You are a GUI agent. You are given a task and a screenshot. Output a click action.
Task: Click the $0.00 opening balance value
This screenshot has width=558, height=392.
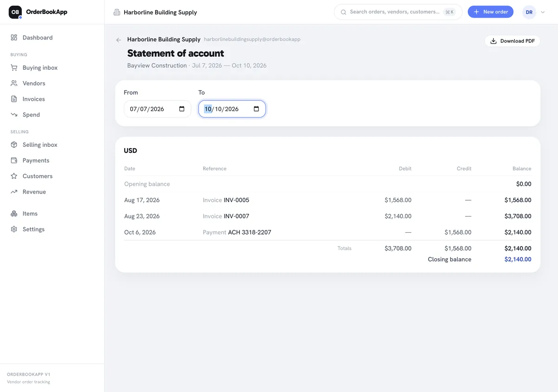click(x=524, y=184)
